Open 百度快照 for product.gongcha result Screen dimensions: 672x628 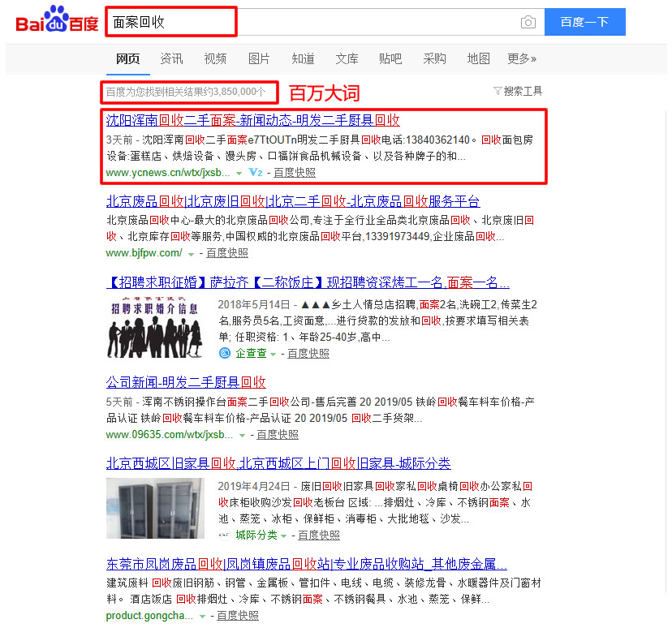coord(238,616)
